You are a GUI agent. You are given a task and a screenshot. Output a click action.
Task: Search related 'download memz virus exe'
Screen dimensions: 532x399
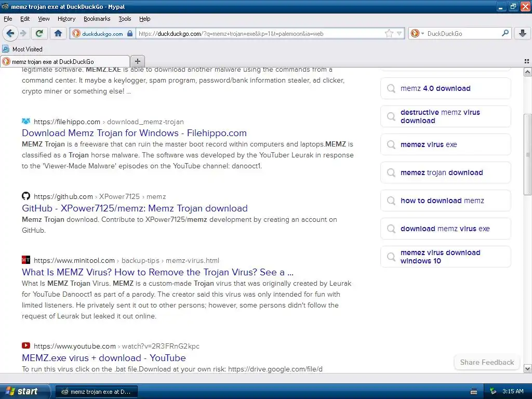[x=445, y=229]
